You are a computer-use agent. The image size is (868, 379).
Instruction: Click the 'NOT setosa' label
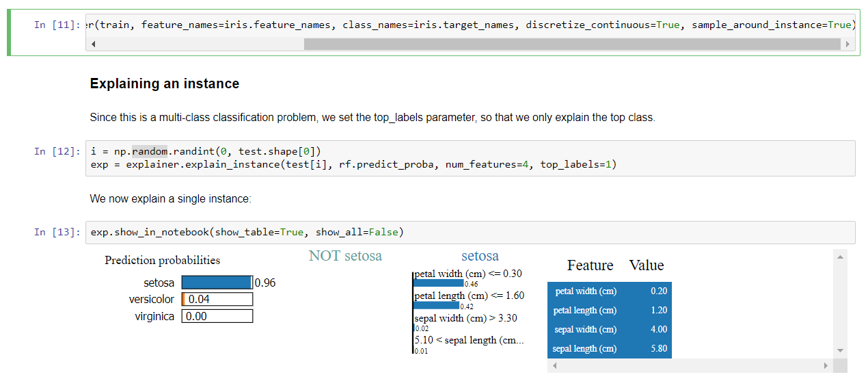point(345,256)
